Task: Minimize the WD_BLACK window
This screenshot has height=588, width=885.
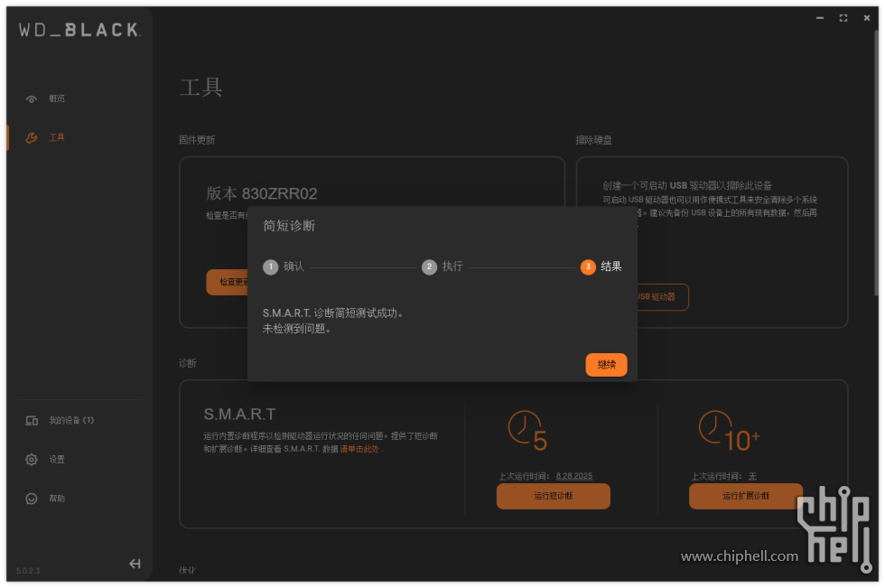Action: point(820,18)
